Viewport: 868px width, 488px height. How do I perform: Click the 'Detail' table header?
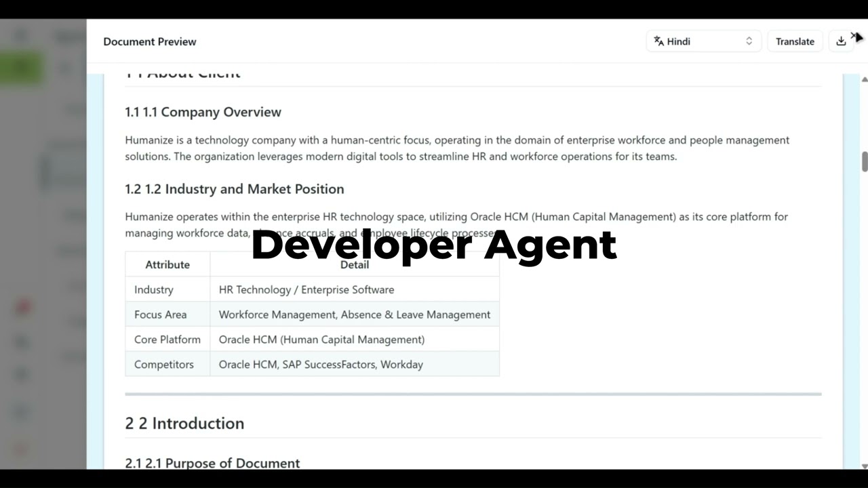coord(355,264)
